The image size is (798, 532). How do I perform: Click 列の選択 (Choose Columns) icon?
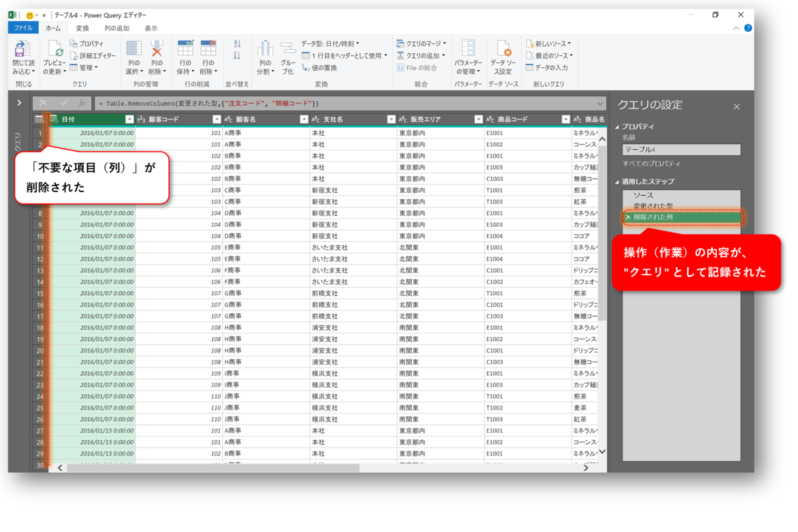[x=134, y=49]
